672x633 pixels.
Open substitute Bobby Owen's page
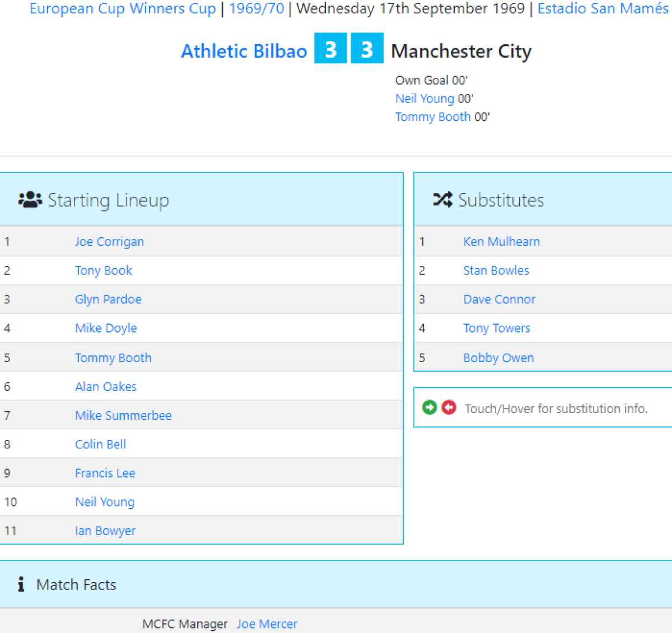[x=498, y=358]
